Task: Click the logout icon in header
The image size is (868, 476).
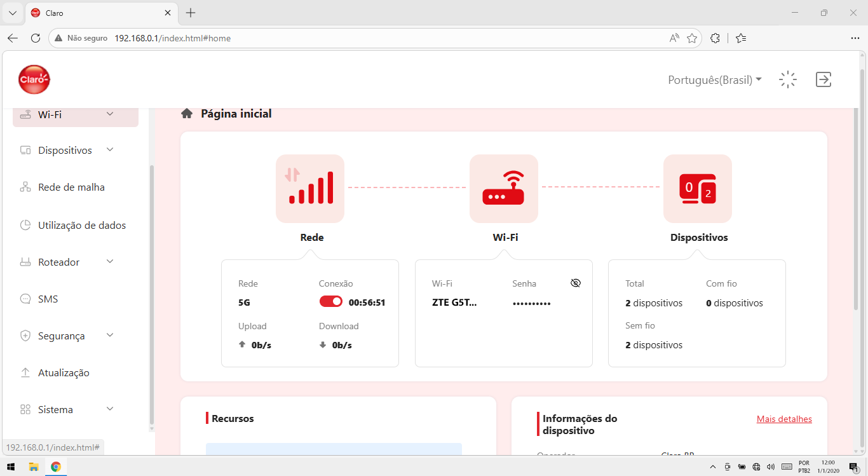Action: [824, 79]
